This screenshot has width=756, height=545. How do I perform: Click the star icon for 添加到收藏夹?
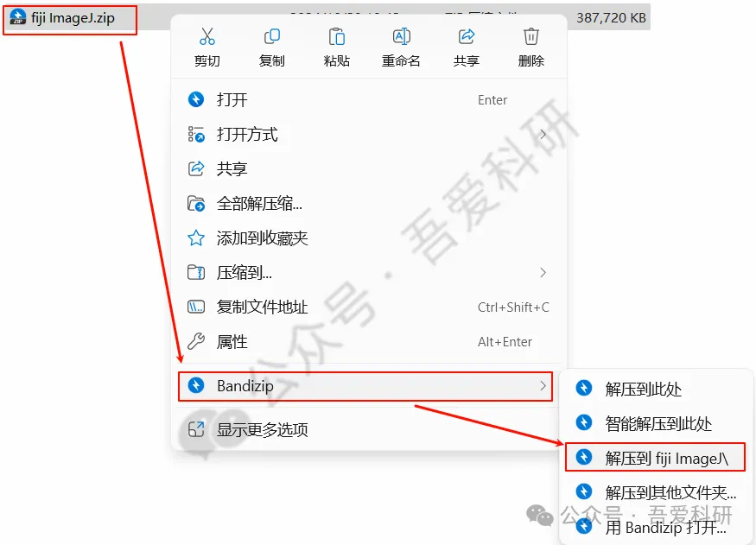196,238
